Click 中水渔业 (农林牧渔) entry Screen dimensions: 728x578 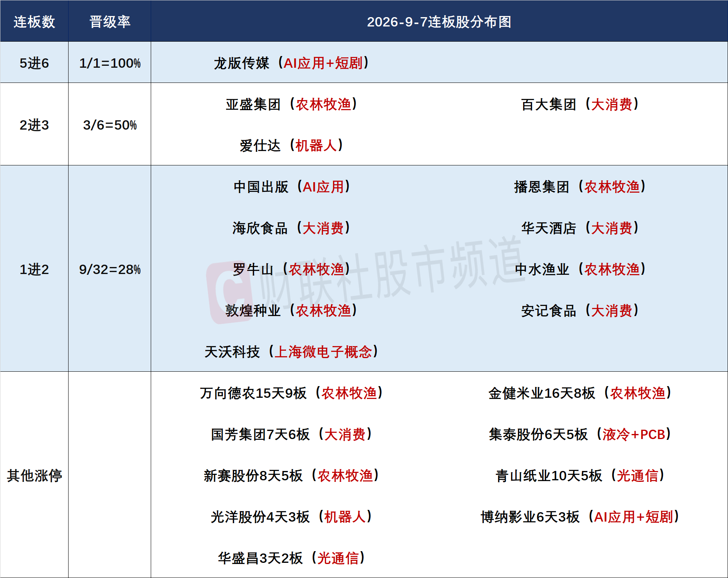(580, 269)
